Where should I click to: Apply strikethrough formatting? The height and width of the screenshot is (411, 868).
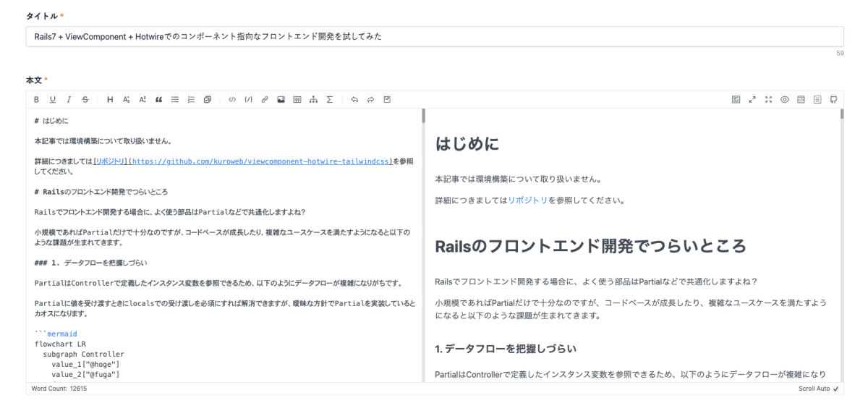point(85,99)
